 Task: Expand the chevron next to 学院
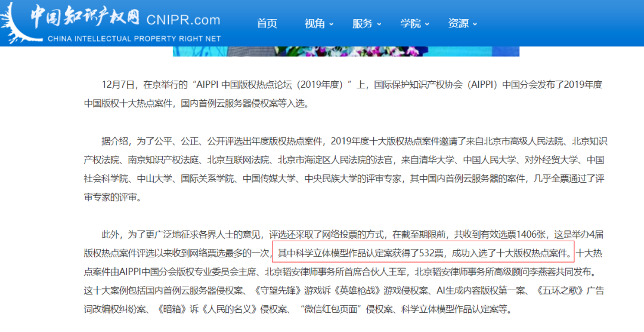tap(426, 24)
